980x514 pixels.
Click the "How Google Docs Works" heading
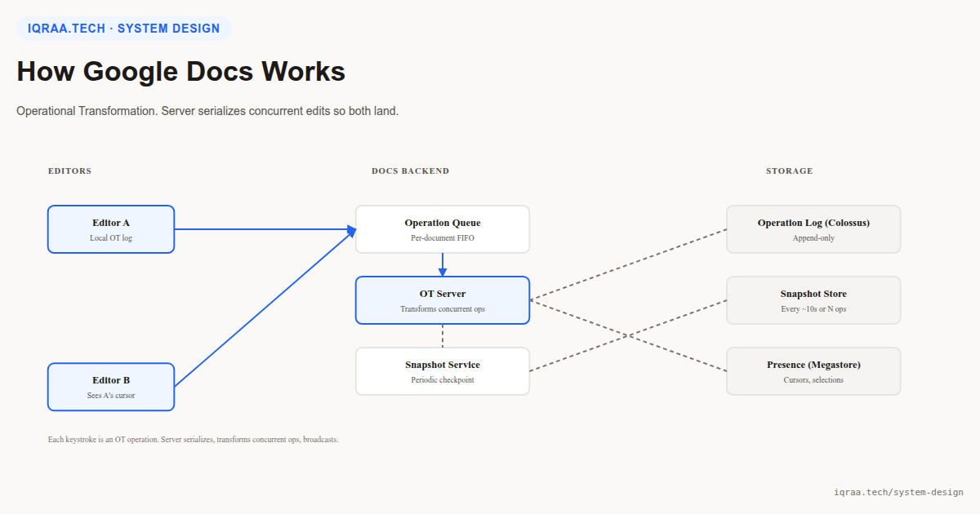click(x=181, y=72)
